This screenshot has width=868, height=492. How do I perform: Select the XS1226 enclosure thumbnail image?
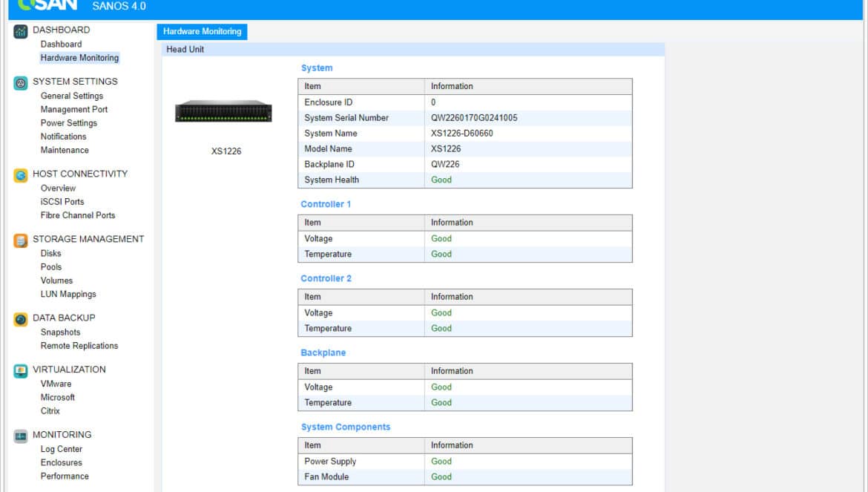(x=223, y=111)
